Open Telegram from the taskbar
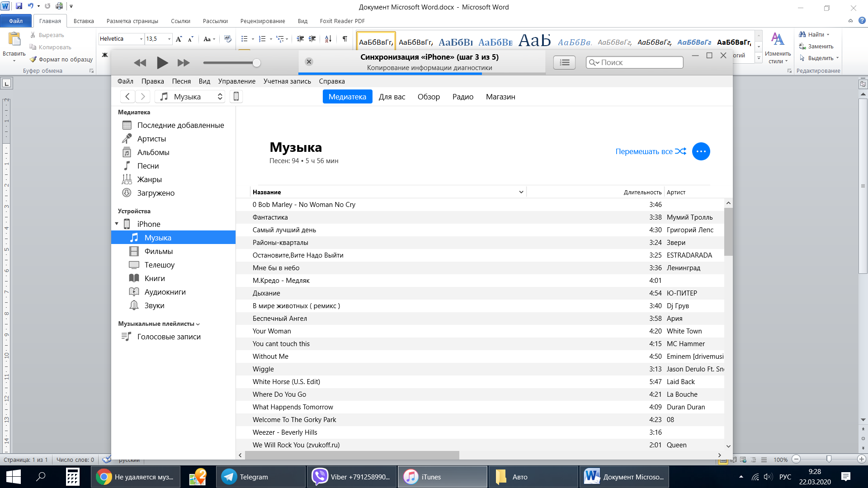 click(x=261, y=477)
